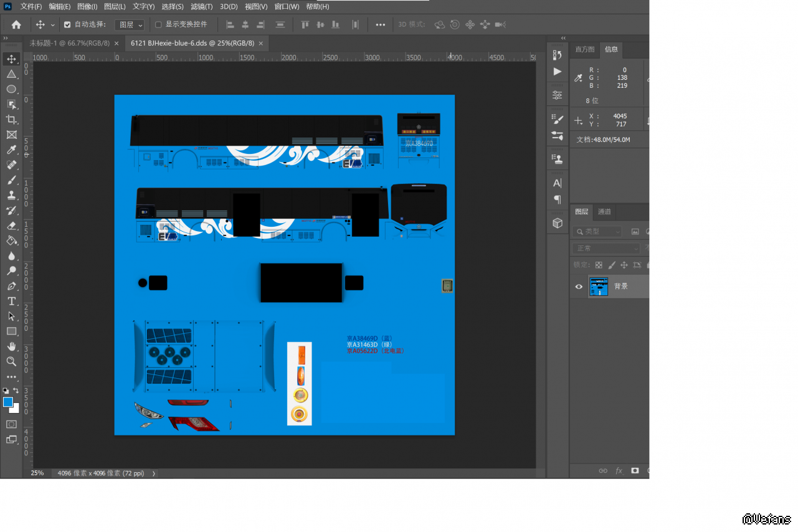Select the Eraser tool

[x=11, y=226]
